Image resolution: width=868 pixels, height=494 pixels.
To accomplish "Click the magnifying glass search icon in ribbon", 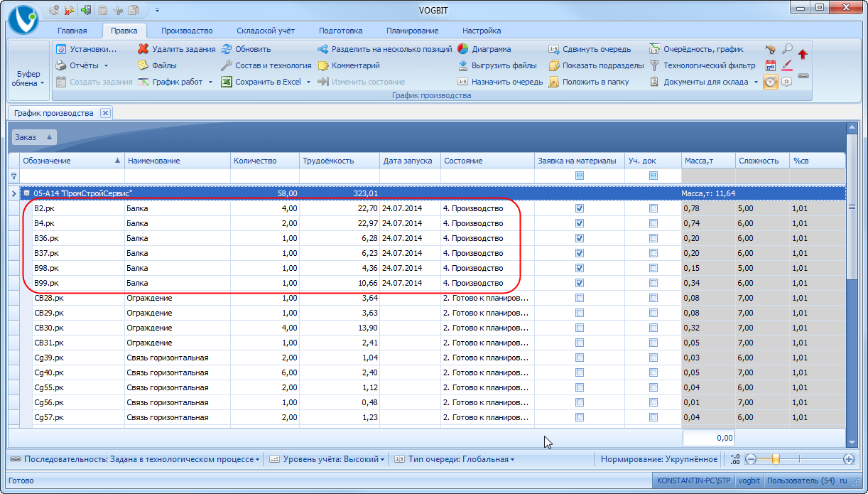I will [787, 49].
